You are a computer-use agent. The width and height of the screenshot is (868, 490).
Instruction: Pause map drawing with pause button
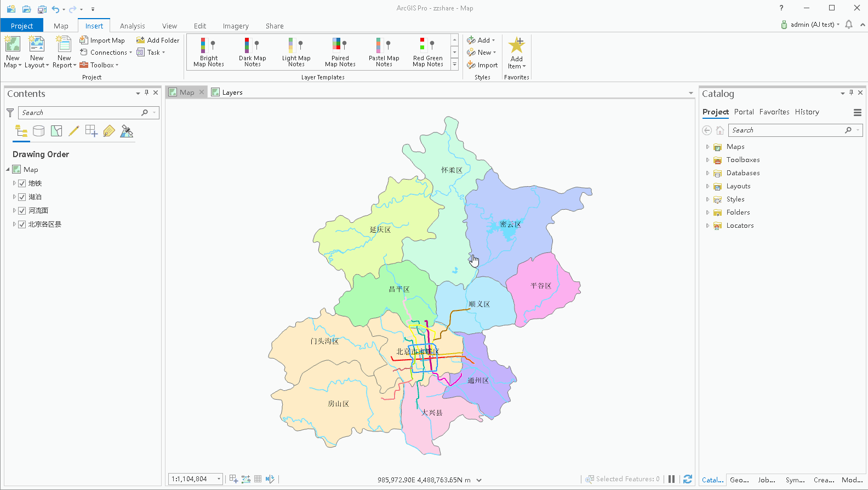(x=671, y=479)
